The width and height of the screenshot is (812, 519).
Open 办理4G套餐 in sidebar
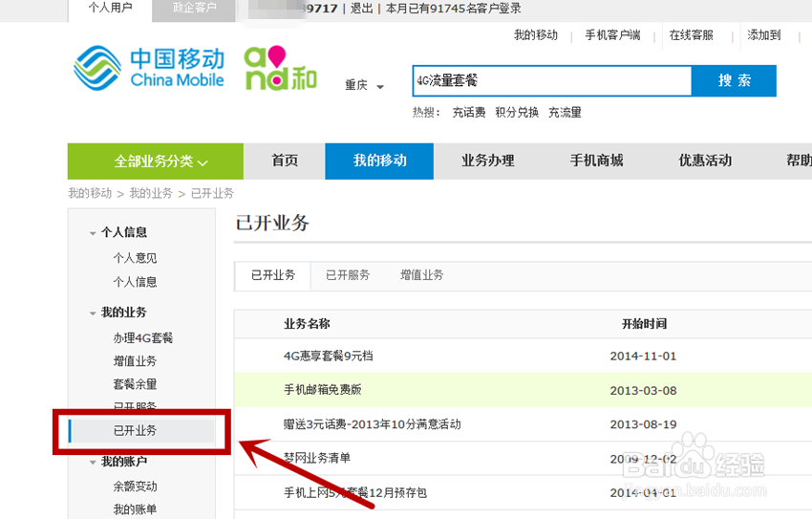coord(143,338)
